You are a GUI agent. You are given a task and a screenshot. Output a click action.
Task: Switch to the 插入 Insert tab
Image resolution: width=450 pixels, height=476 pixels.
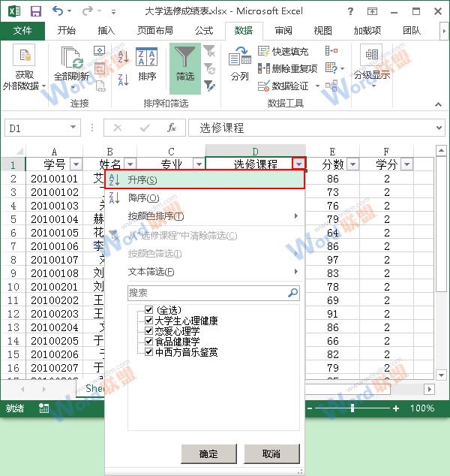[106, 31]
